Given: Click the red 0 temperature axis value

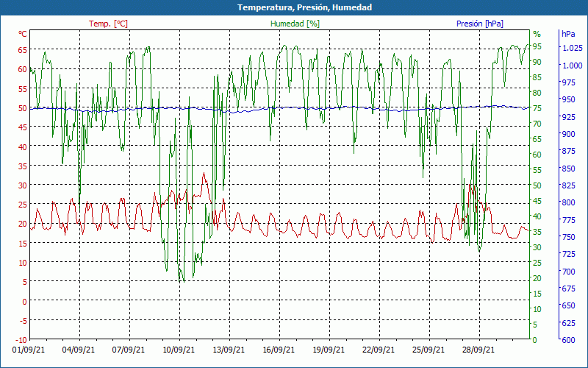Looking at the screenshot, I should coord(25,301).
